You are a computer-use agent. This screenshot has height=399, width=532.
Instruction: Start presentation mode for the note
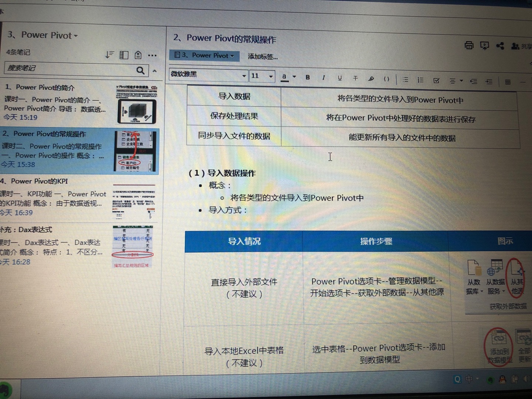coord(484,46)
